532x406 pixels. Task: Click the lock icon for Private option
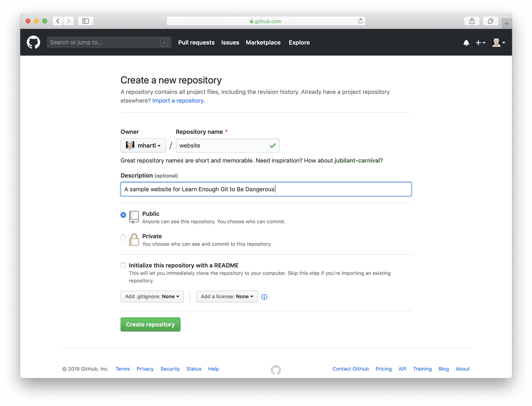pyautogui.click(x=134, y=239)
